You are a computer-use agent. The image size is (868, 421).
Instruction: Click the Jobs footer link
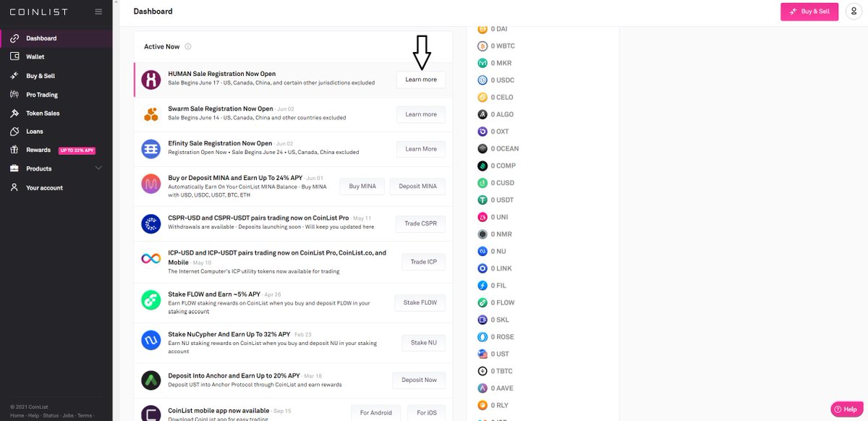(67, 416)
